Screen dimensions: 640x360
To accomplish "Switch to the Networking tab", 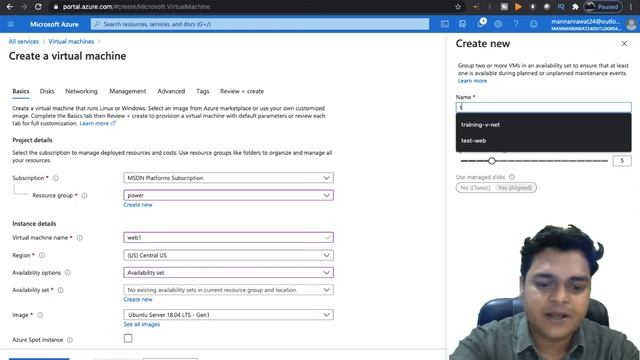I will click(81, 91).
